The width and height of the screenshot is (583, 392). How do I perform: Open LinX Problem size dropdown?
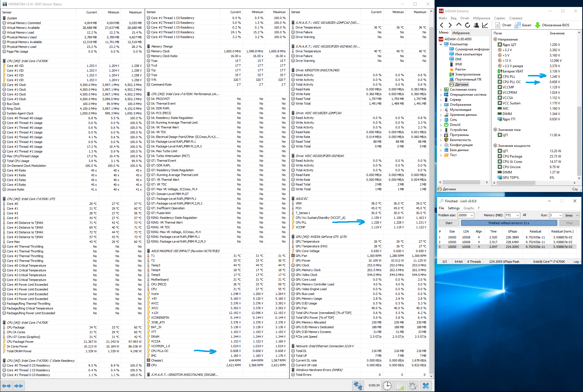click(472, 215)
